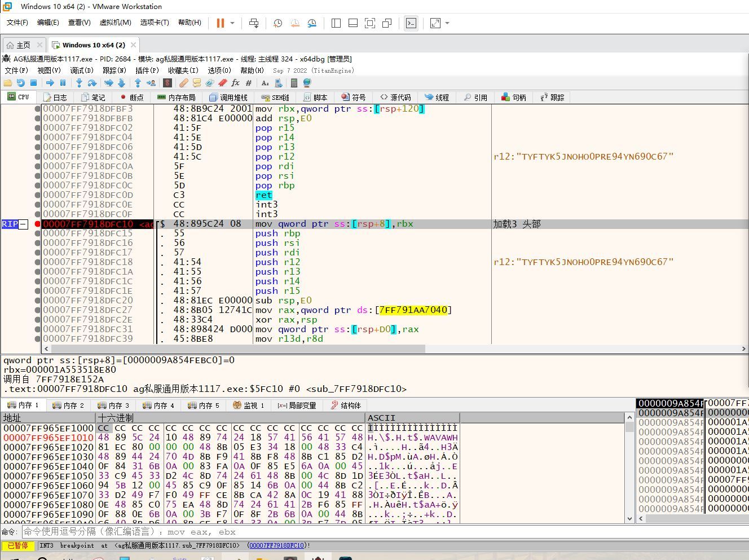Toggle breakpoint dot beside the ret instruction

click(x=38, y=195)
